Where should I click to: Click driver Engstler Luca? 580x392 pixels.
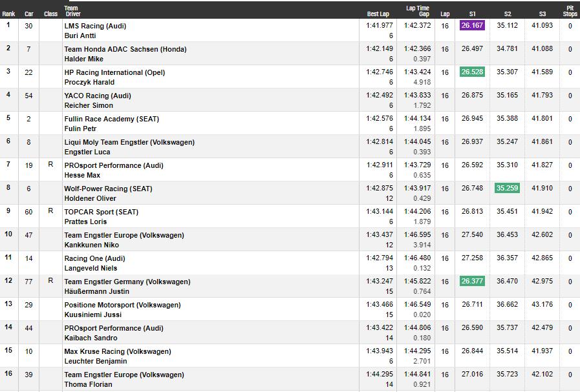[87, 152]
